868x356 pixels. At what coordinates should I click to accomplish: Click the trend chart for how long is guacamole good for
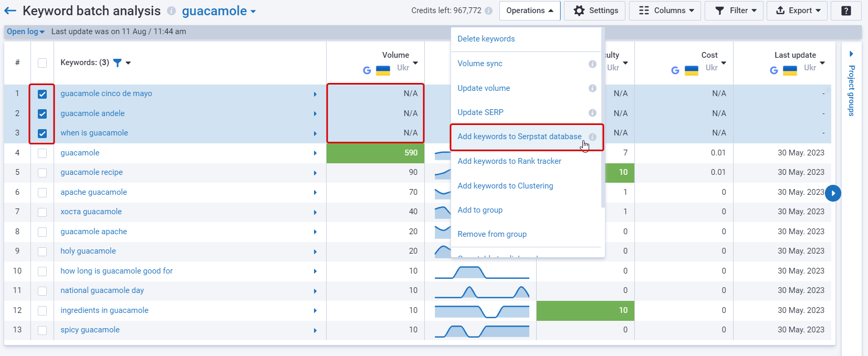pyautogui.click(x=482, y=272)
